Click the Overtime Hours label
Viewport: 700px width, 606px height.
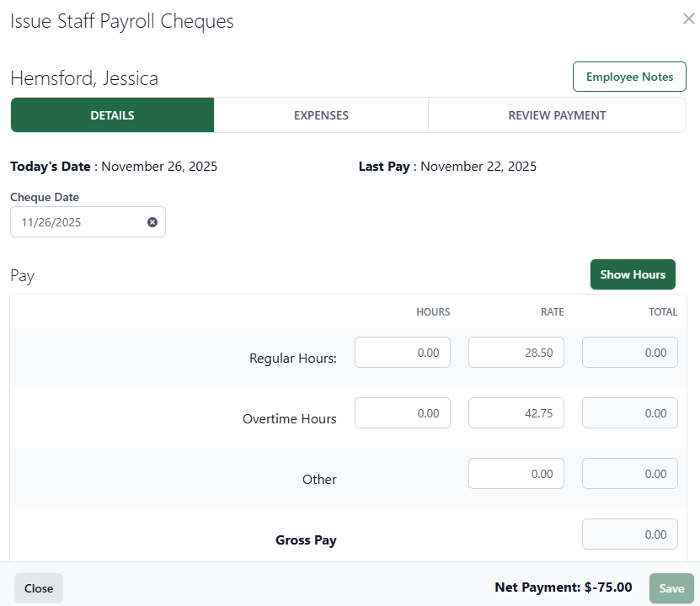coord(289,418)
